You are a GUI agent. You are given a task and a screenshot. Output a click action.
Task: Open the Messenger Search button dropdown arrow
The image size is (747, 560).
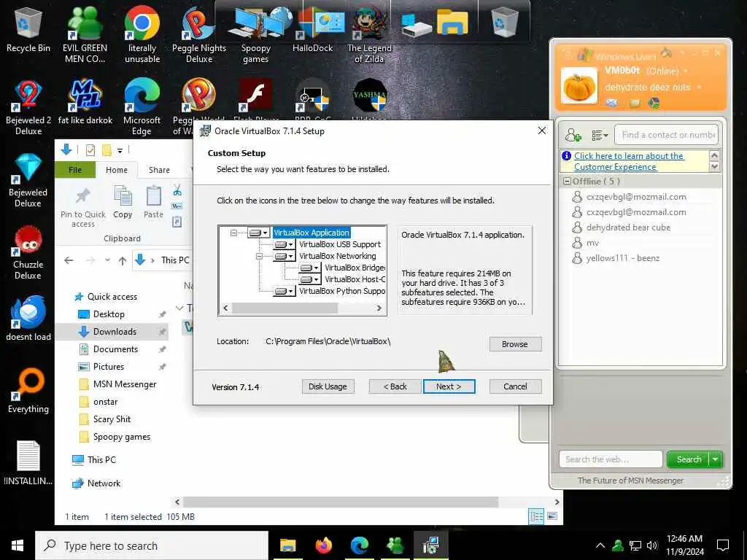click(716, 459)
